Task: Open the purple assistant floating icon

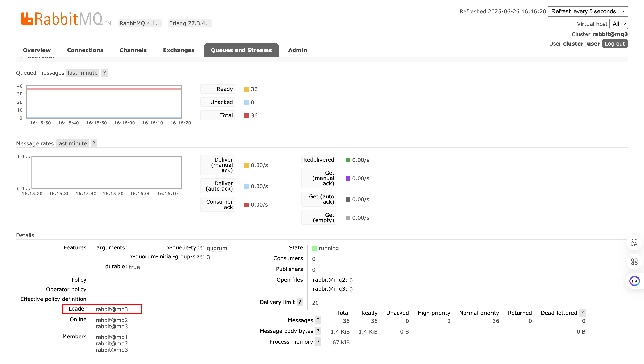Action: (635, 281)
